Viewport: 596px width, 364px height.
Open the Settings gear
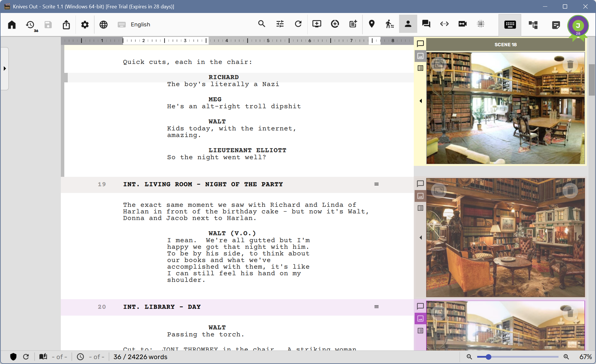coord(85,24)
